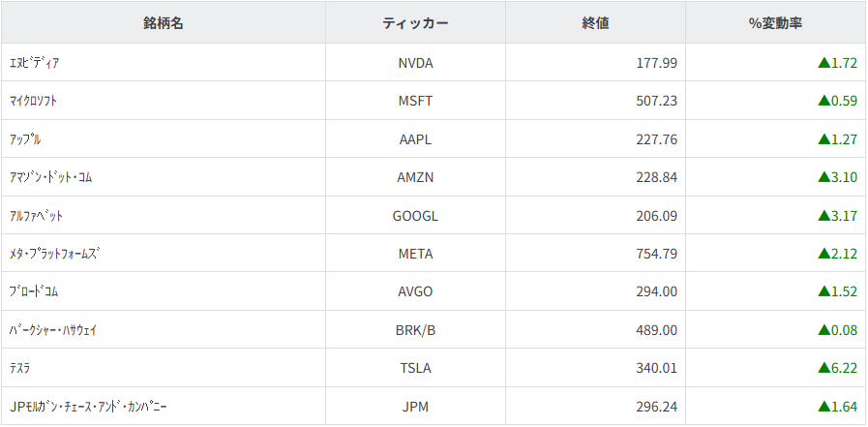This screenshot has width=868, height=427.
Task: Select the テスラ stock name
Action: point(21,368)
